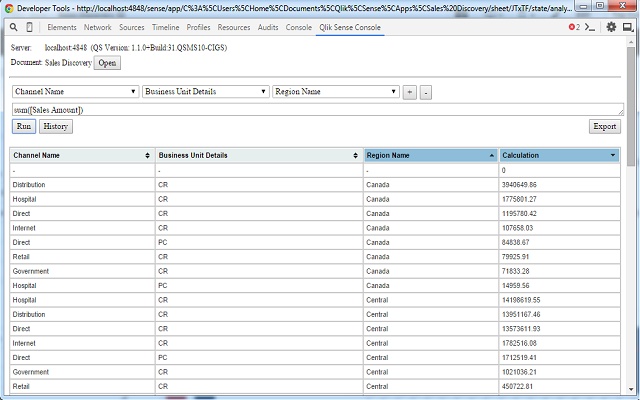Image resolution: width=640 pixels, height=400 pixels.
Task: Click the Run button
Action: (x=24, y=127)
